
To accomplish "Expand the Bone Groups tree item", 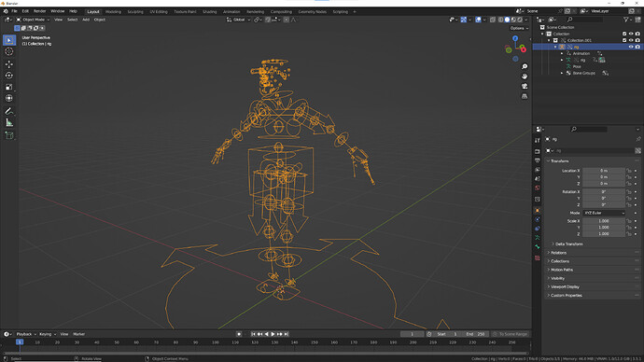I will tap(562, 73).
